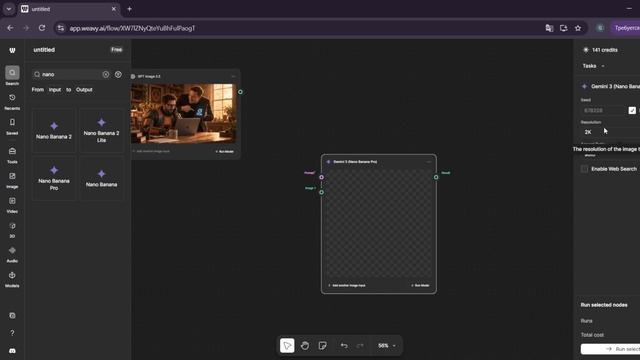Click the Output filter label
Screen dimensions: 640x360
(x=84, y=90)
